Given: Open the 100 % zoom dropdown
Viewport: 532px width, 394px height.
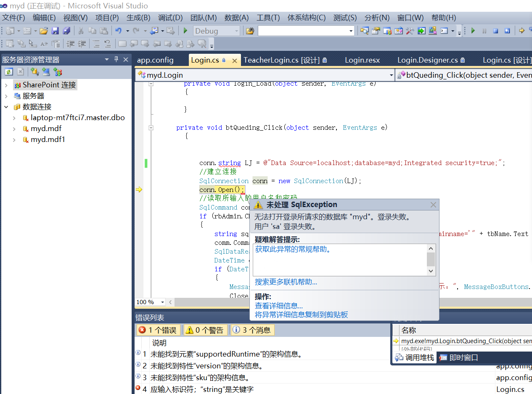Looking at the screenshot, I should click(162, 302).
